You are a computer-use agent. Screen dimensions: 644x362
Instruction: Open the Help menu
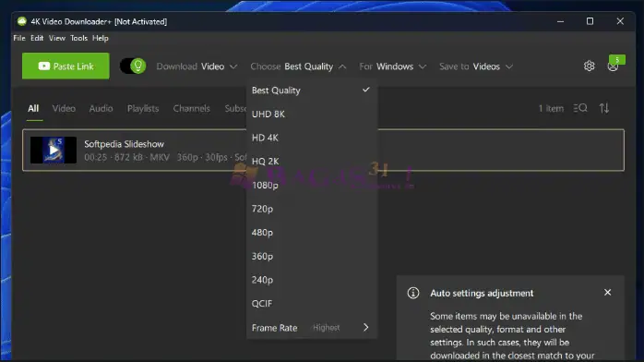[101, 38]
